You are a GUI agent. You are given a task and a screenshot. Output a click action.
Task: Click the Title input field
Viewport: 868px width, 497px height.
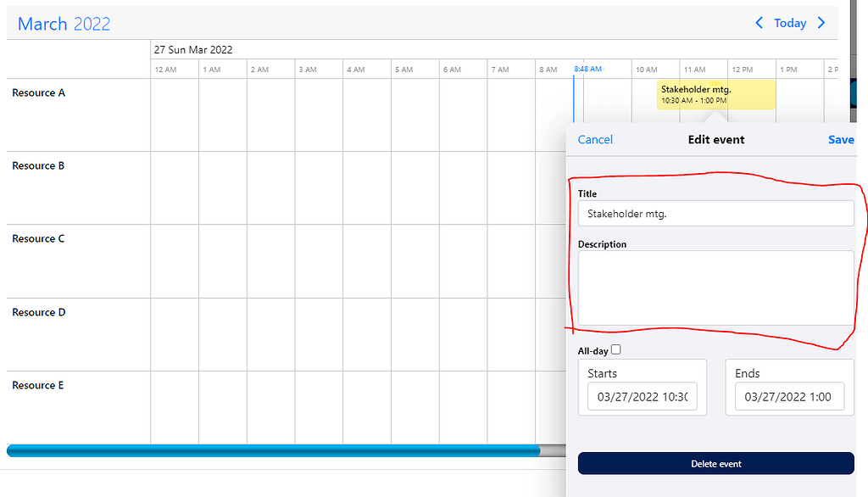point(715,214)
